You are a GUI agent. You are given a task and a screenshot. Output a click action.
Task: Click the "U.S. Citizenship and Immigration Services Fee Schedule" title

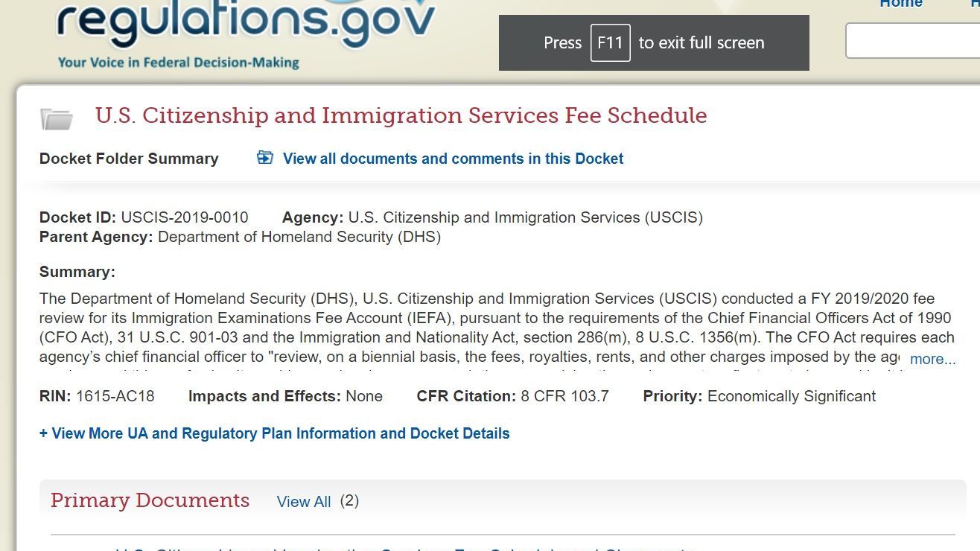click(x=401, y=116)
